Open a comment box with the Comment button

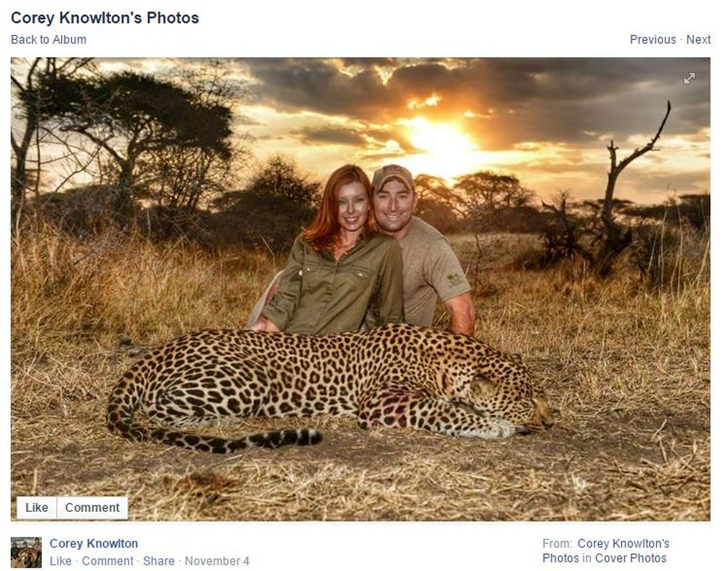pos(92,508)
